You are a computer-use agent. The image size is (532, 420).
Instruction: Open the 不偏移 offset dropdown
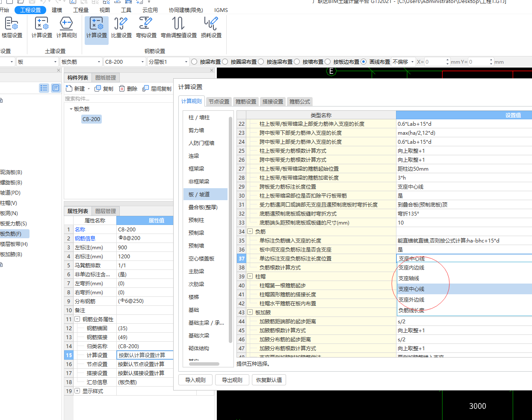(403, 62)
